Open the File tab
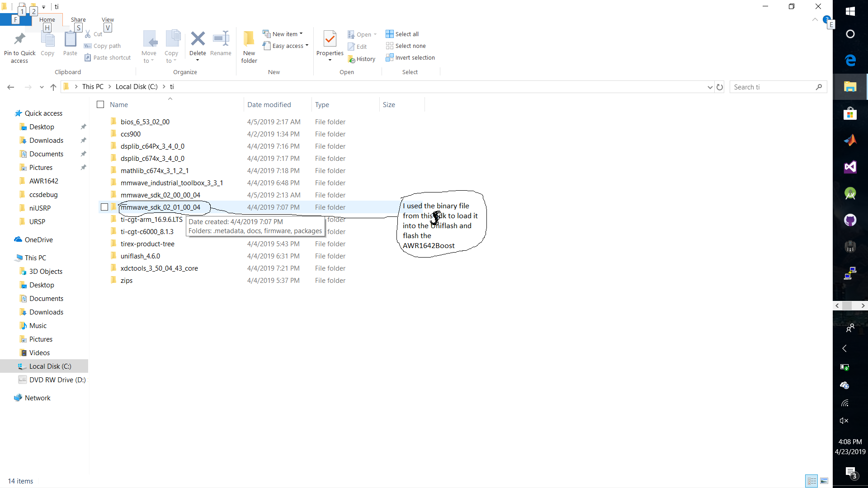The width and height of the screenshot is (868, 488). click(x=15, y=19)
